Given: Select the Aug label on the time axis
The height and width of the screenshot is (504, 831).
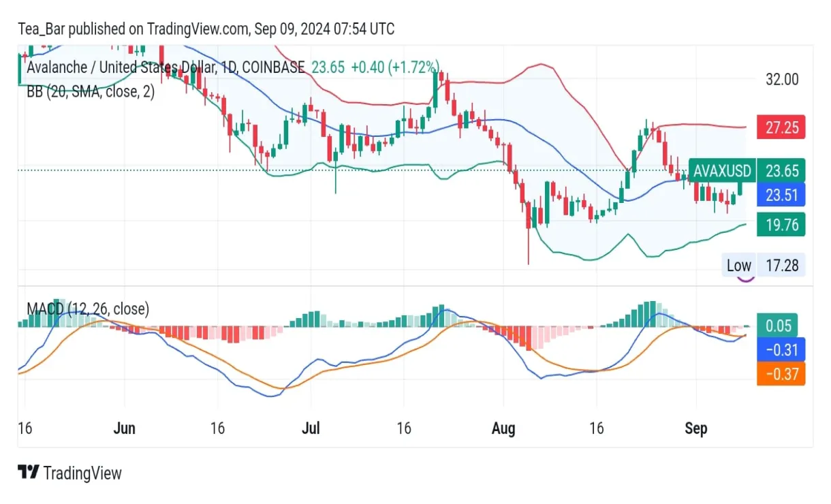Looking at the screenshot, I should 503,428.
